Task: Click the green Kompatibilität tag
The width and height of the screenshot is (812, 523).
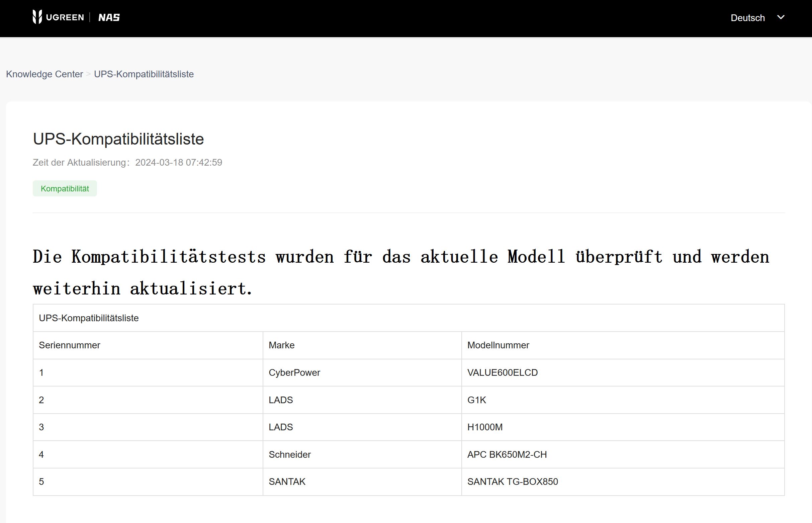Action: [65, 188]
